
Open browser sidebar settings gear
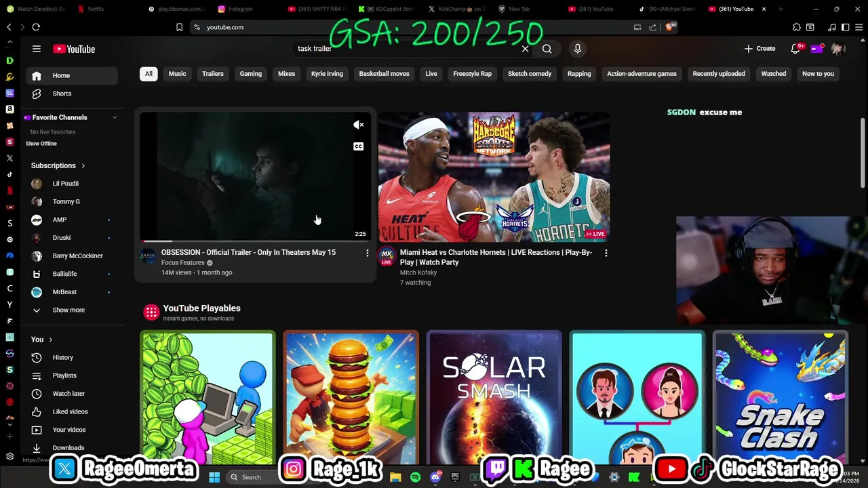(x=9, y=457)
